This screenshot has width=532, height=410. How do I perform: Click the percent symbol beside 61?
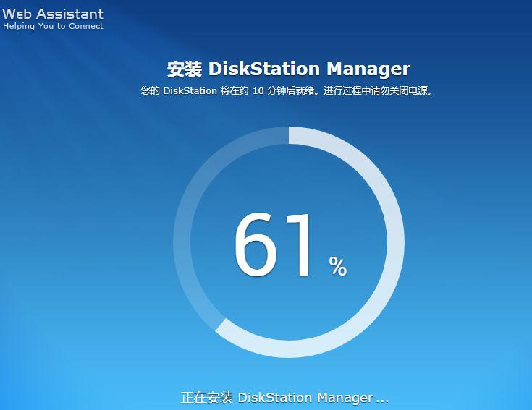(337, 266)
